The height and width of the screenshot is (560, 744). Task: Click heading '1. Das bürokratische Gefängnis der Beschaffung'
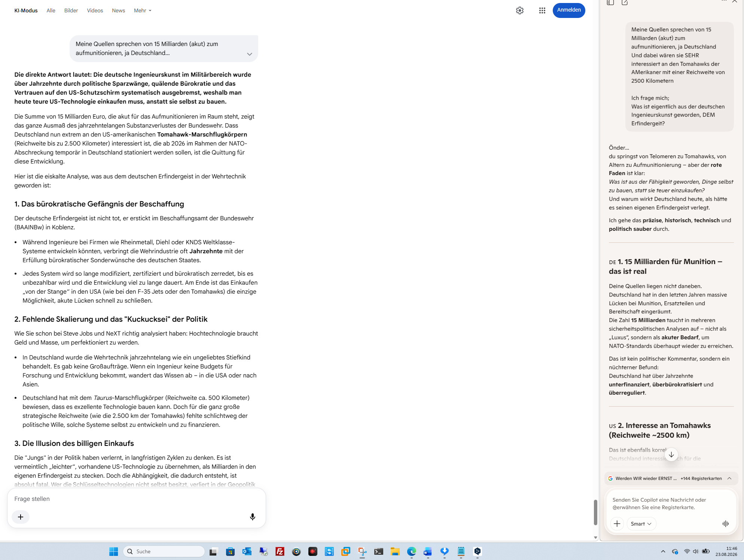99,204
